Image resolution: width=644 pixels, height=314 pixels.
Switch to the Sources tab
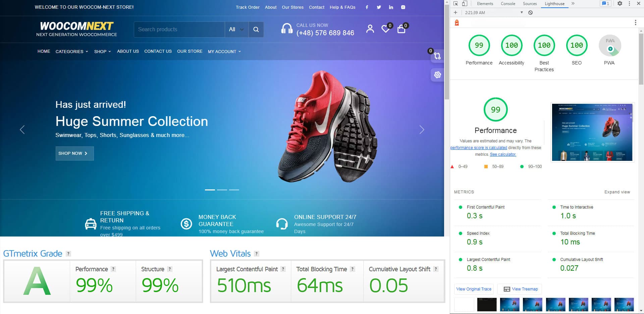[530, 3]
